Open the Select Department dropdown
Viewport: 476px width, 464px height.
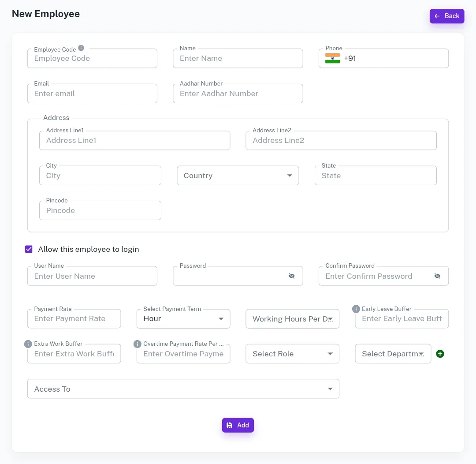pos(393,354)
